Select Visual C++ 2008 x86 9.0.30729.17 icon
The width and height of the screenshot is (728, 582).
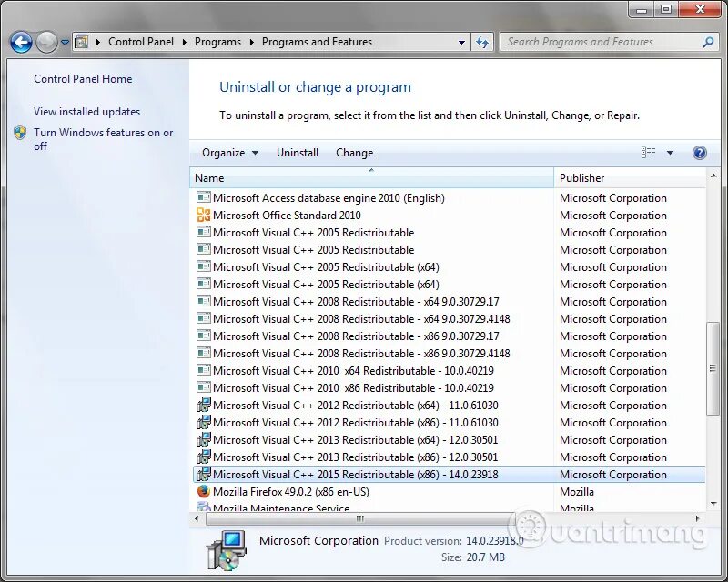(203, 336)
